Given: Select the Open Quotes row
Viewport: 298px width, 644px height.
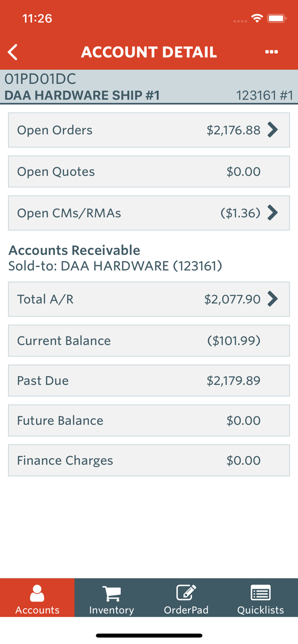Looking at the screenshot, I should [149, 171].
